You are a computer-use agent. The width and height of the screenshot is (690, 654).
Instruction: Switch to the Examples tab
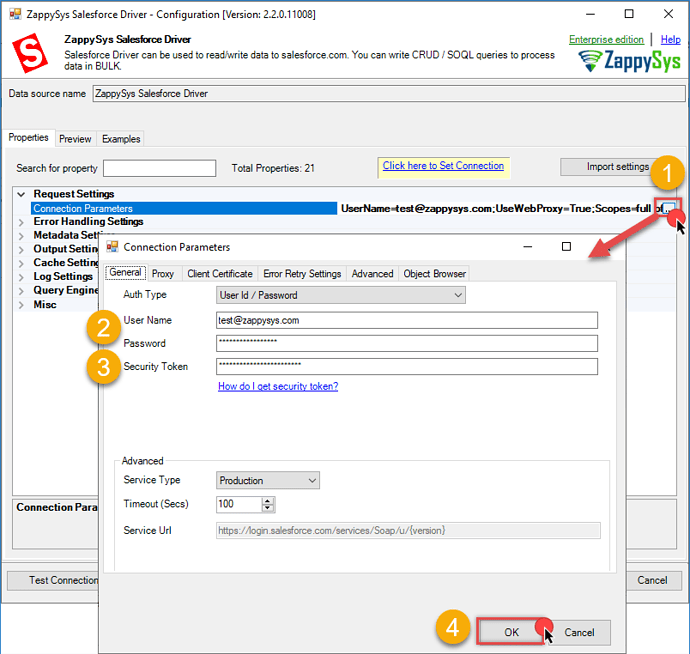point(121,139)
